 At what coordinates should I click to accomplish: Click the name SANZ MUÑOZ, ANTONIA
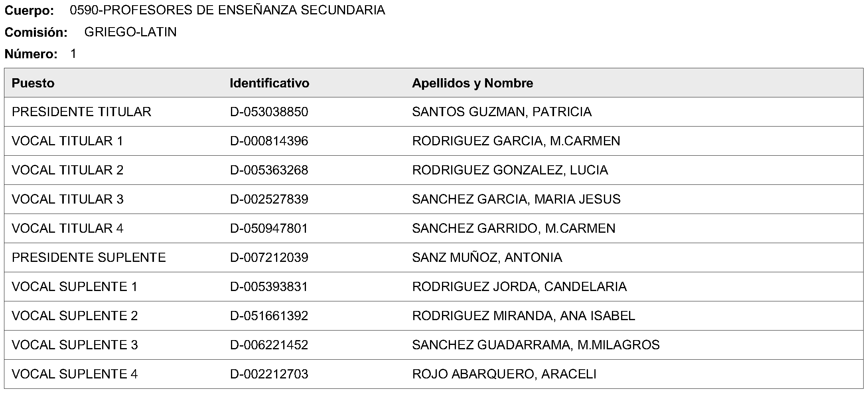(487, 257)
